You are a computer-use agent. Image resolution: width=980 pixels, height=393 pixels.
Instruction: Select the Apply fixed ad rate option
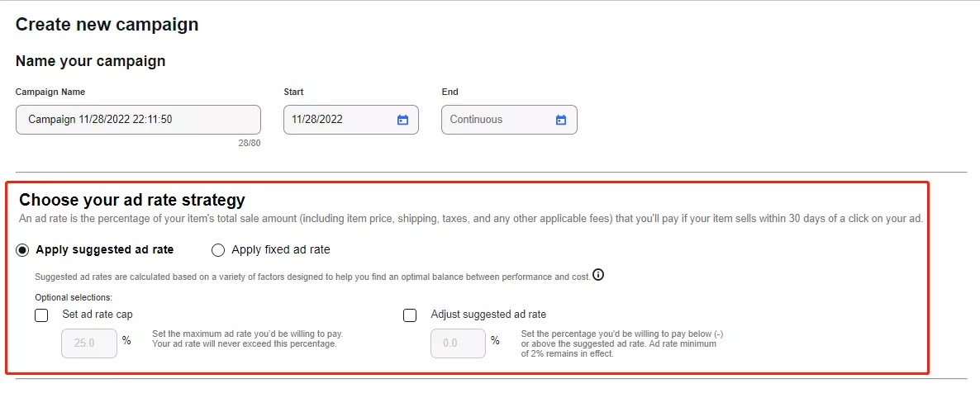pyautogui.click(x=218, y=249)
